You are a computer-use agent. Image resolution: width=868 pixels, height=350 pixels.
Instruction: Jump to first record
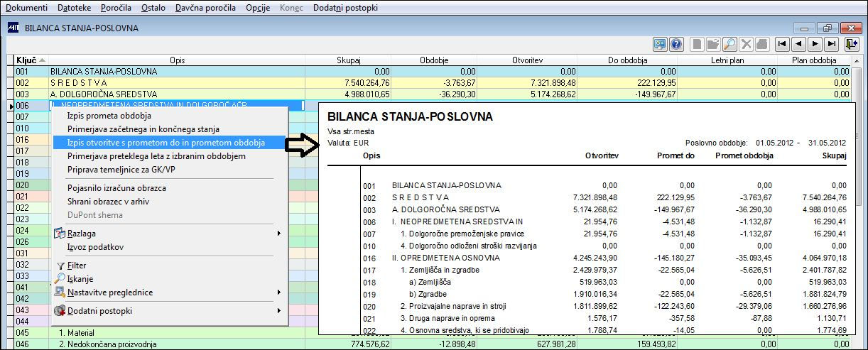click(x=782, y=44)
